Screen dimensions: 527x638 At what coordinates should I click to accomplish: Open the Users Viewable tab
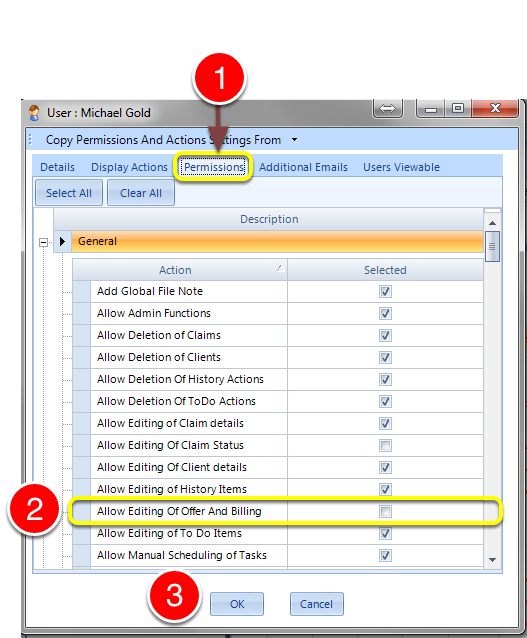tap(401, 167)
